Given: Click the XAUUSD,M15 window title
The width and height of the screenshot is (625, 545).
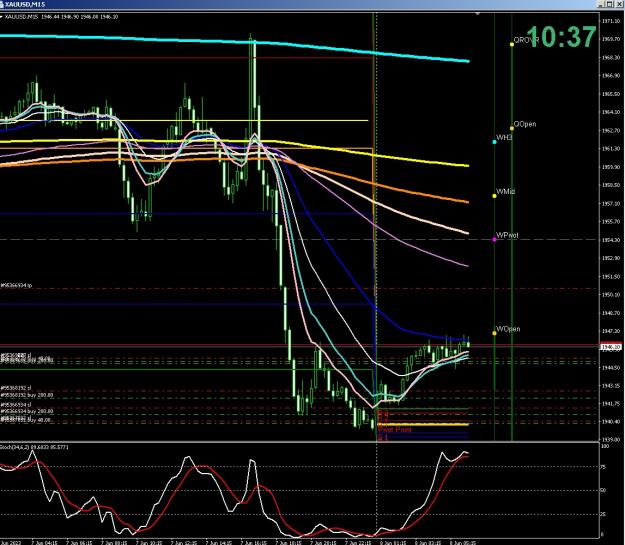Looking at the screenshot, I should (24, 4).
